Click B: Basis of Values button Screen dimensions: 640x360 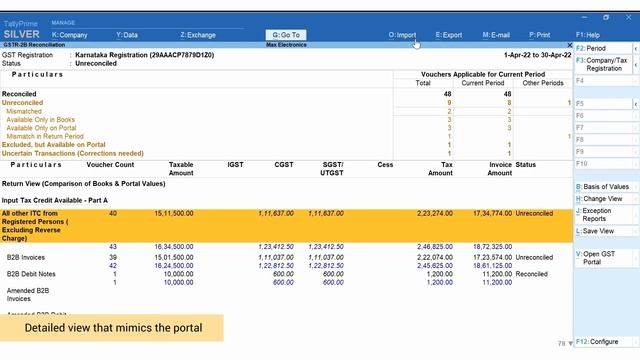pyautogui.click(x=603, y=187)
